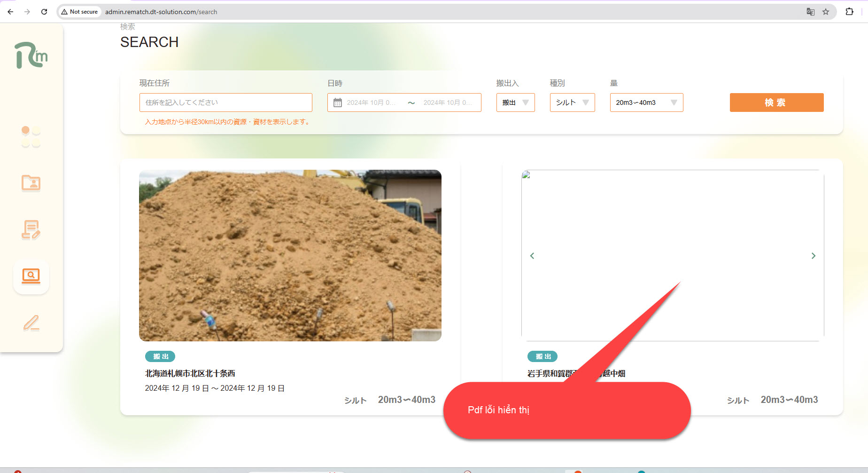The height and width of the screenshot is (473, 868).
Task: Open the document edit sidebar icon
Action: point(31,230)
